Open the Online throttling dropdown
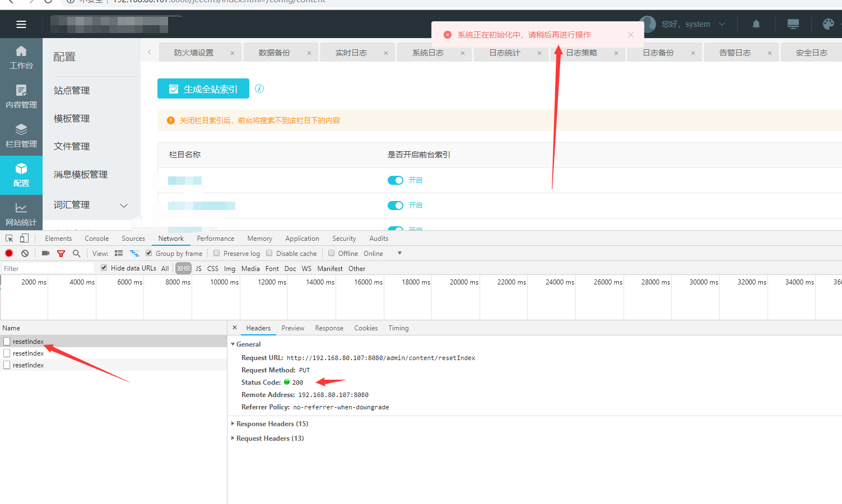The width and height of the screenshot is (842, 504). tap(383, 254)
